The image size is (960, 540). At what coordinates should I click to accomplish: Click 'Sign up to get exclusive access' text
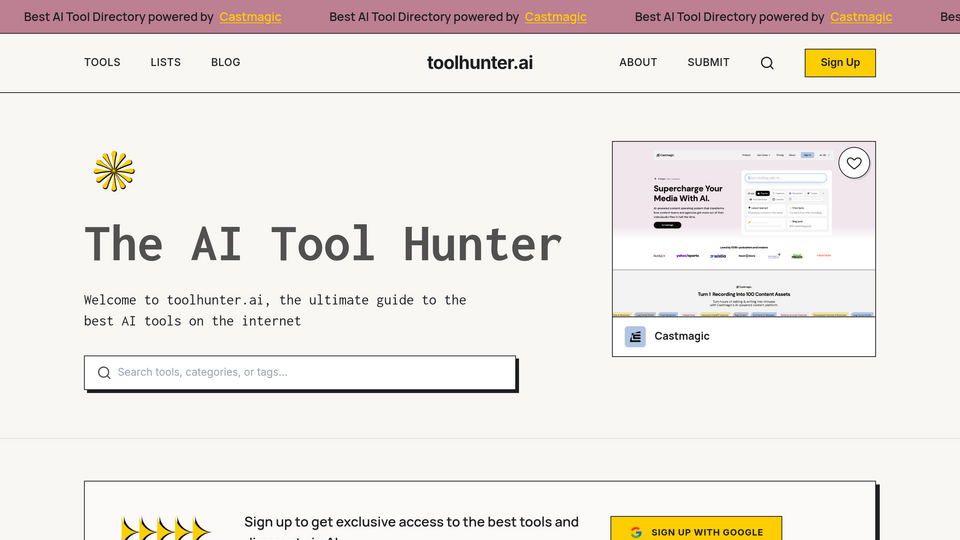click(x=411, y=527)
